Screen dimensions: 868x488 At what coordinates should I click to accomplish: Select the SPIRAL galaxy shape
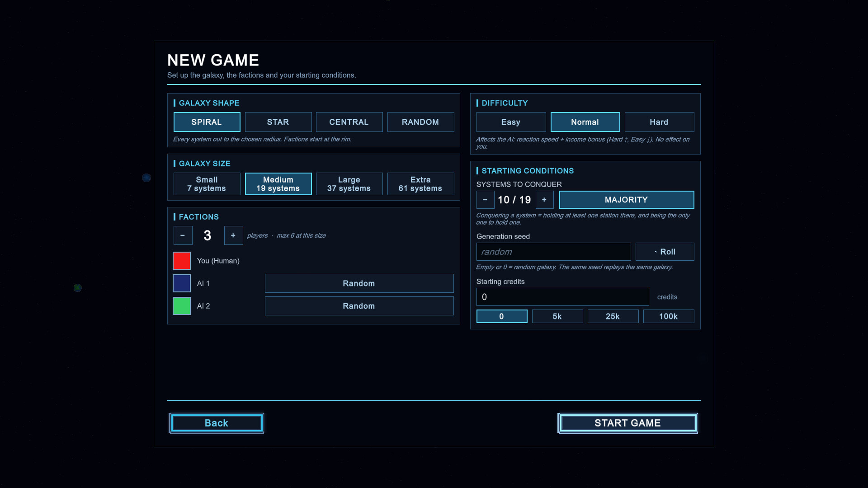click(207, 122)
